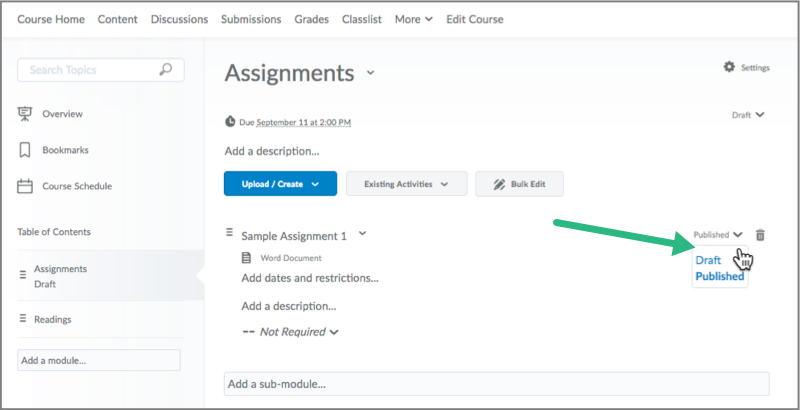This screenshot has height=410, width=800.
Task: Open the module Draft status dropdown
Action: pyautogui.click(x=748, y=115)
